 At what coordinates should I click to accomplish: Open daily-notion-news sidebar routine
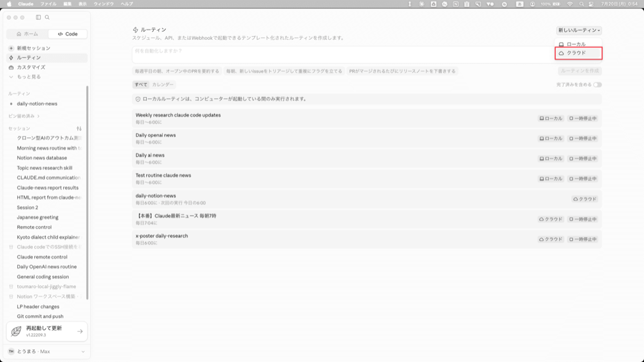point(46,104)
